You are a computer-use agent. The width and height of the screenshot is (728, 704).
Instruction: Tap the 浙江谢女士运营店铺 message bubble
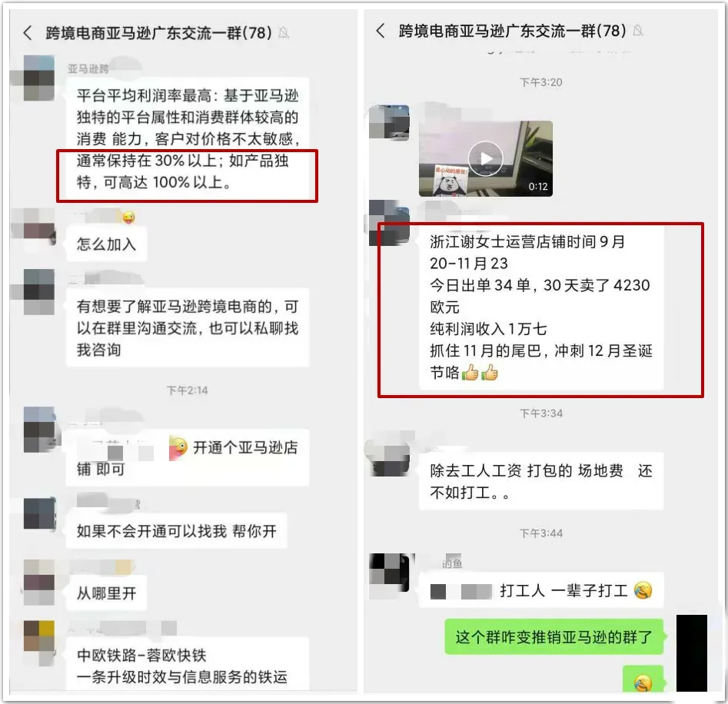(541, 307)
